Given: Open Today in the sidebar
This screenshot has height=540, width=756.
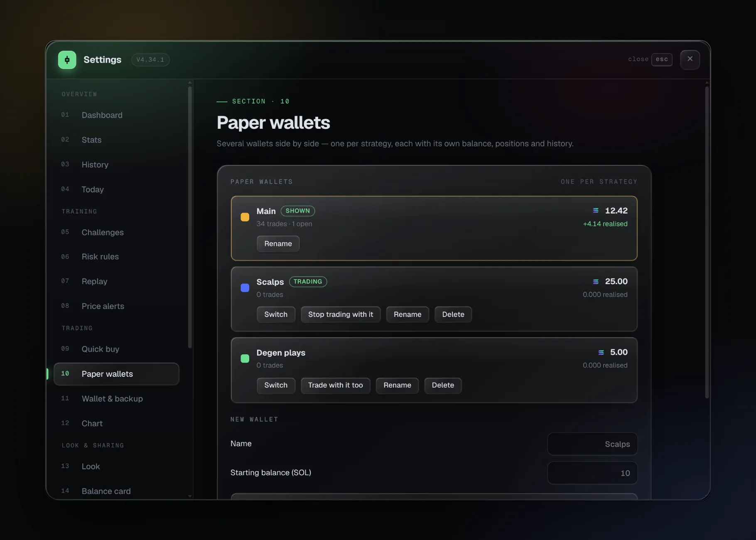Looking at the screenshot, I should click(116, 189).
